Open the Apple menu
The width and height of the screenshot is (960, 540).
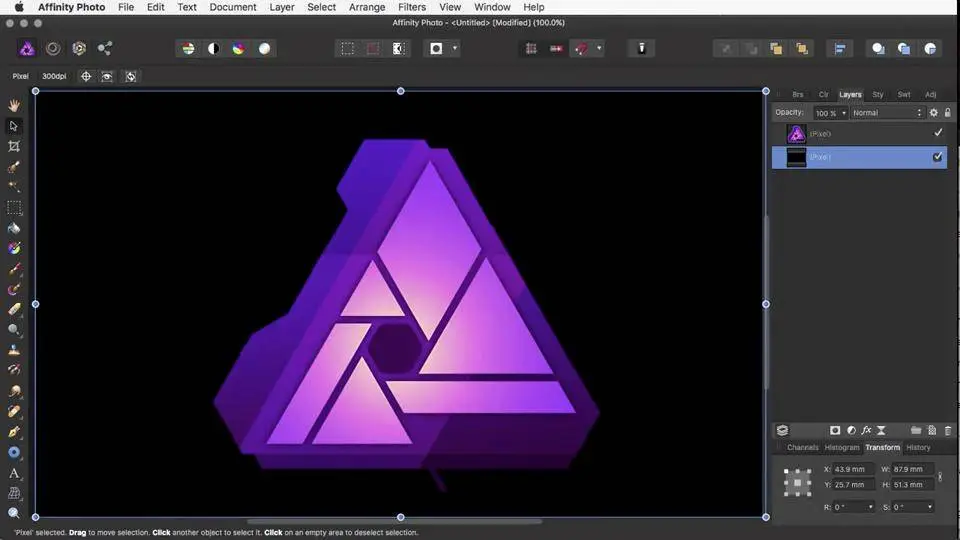pos(19,7)
